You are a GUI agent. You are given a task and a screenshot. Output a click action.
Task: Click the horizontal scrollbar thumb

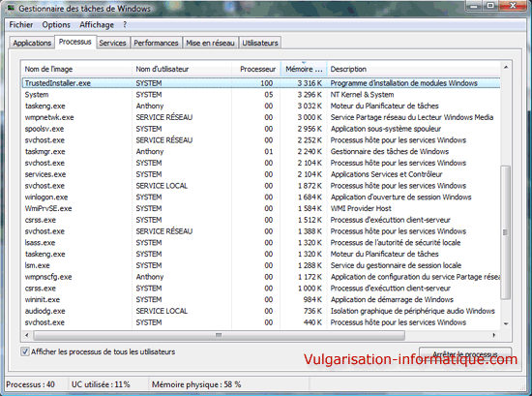(219, 335)
